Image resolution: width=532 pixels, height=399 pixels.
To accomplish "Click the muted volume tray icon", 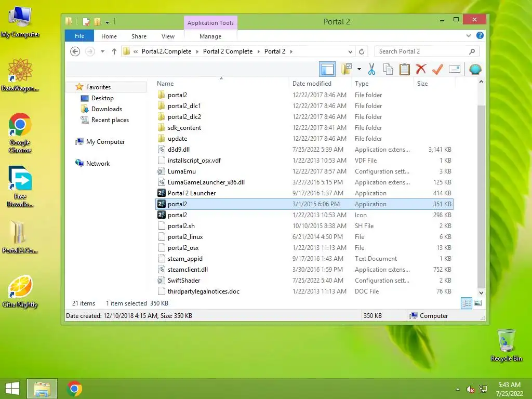I will point(470,389).
